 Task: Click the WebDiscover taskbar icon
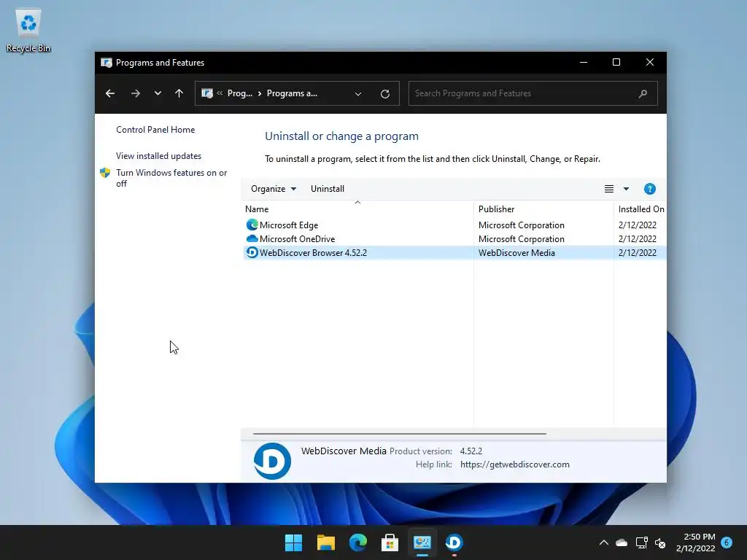point(454,542)
